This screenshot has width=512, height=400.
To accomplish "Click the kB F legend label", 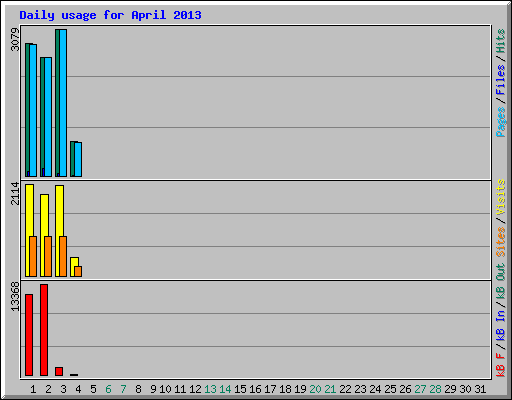I will click(x=500, y=365).
